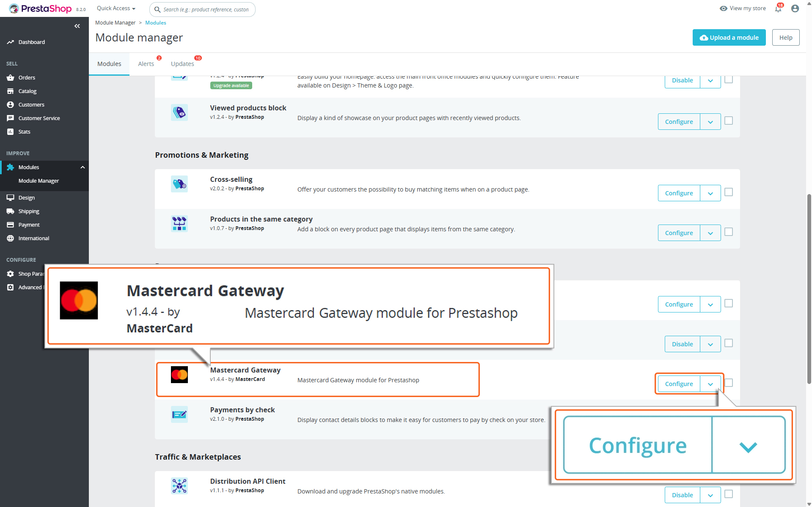The image size is (812, 507).
Task: Click the Help button
Action: [x=786, y=38]
